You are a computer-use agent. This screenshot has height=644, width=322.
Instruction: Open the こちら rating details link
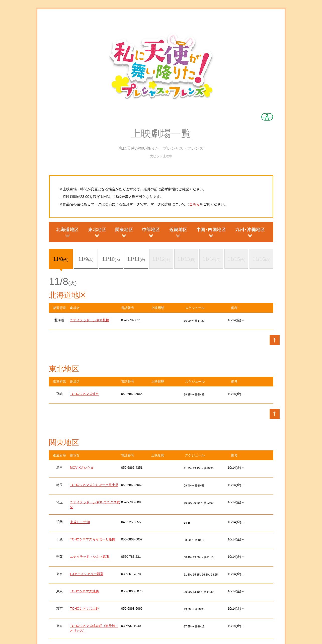pos(194,204)
